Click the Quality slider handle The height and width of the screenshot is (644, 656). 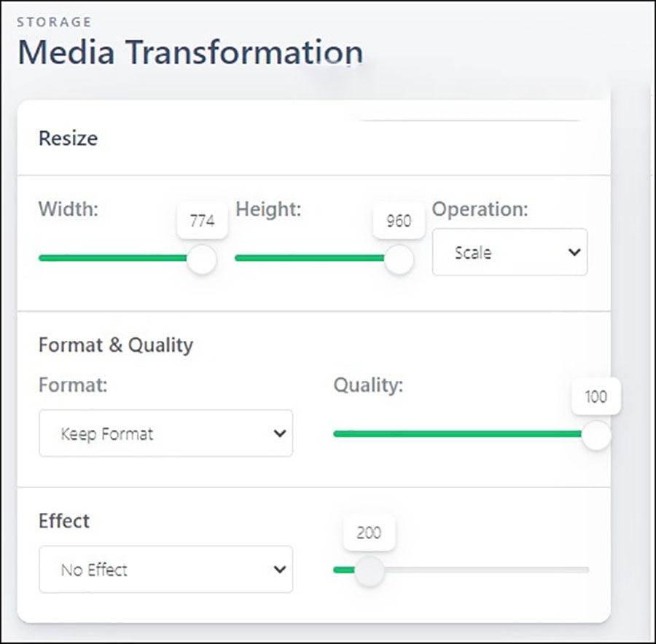[x=596, y=435]
